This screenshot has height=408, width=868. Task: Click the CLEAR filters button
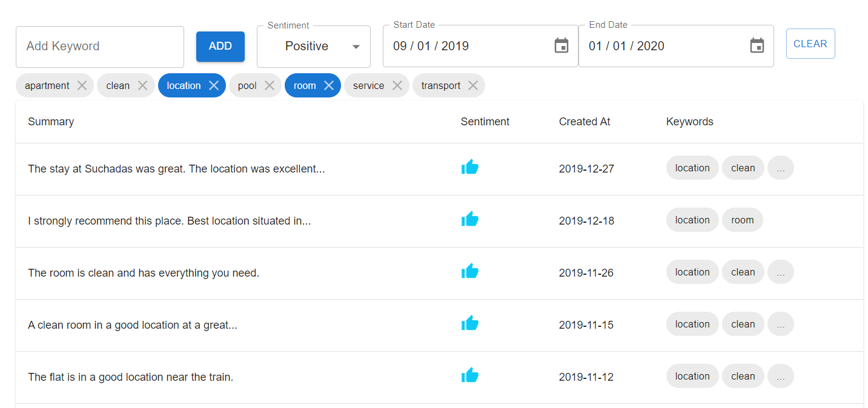click(x=810, y=44)
